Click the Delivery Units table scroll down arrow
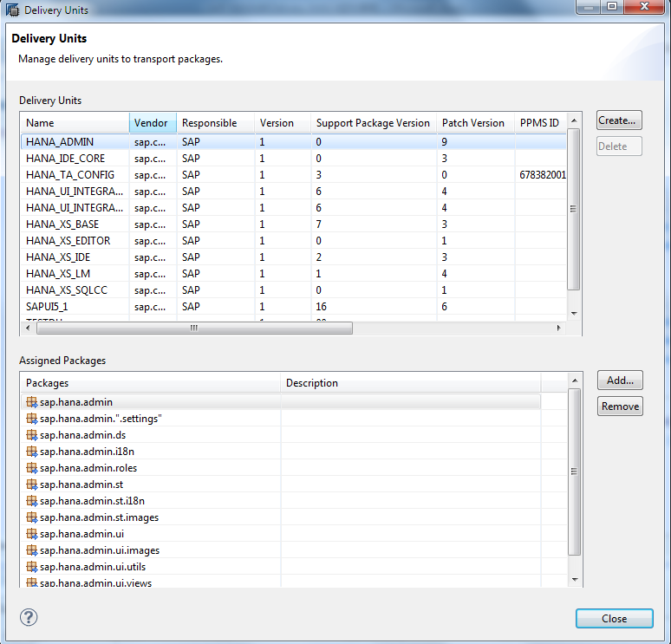 pos(574,314)
